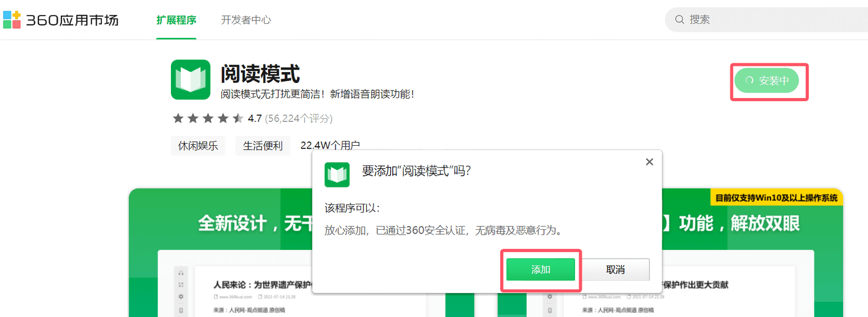The height and width of the screenshot is (317, 868).
Task: Click the 360应用市场 logo
Action: (61, 20)
